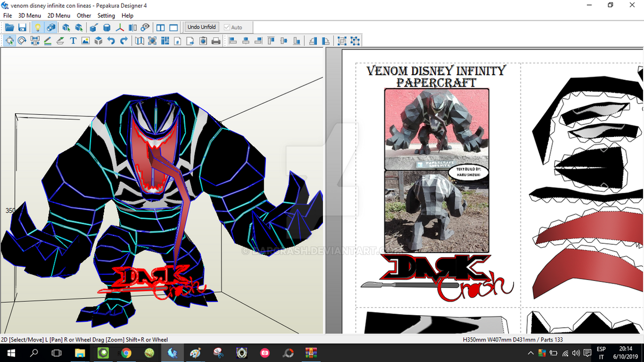Click the page number icon

[x=178, y=41]
